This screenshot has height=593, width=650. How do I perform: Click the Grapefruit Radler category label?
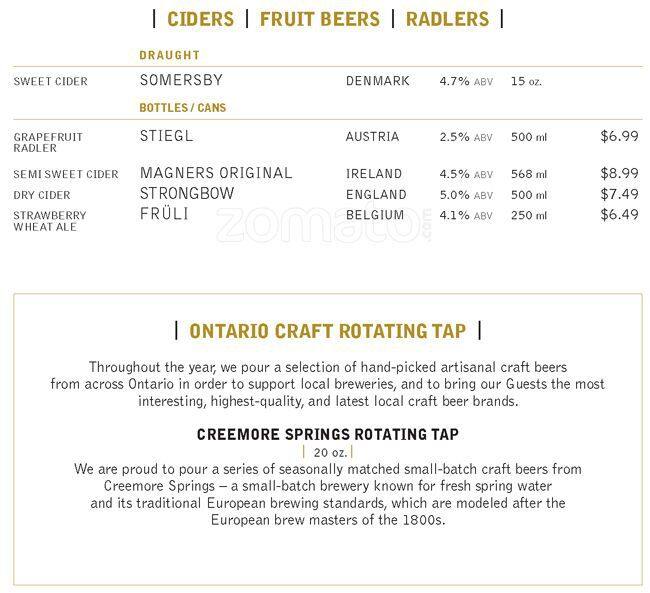coord(48,142)
